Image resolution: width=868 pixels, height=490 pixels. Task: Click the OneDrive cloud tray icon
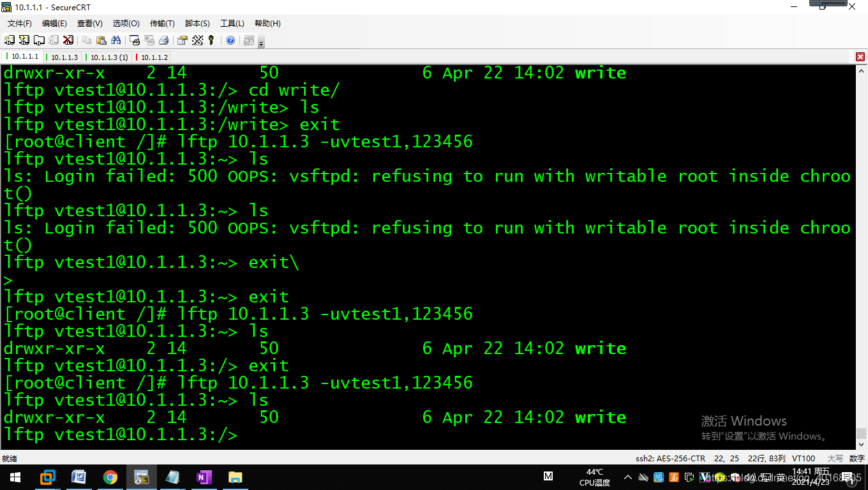(643, 477)
